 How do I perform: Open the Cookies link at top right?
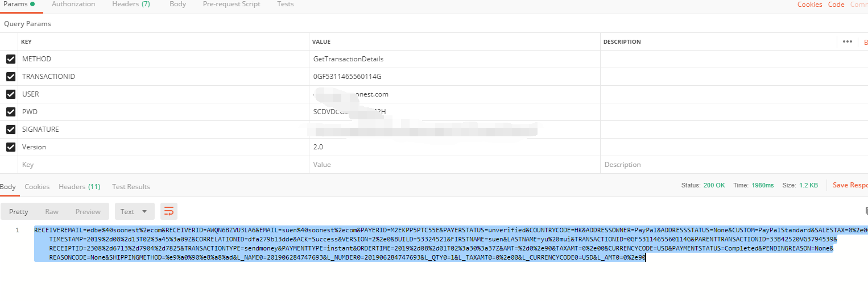(x=810, y=5)
